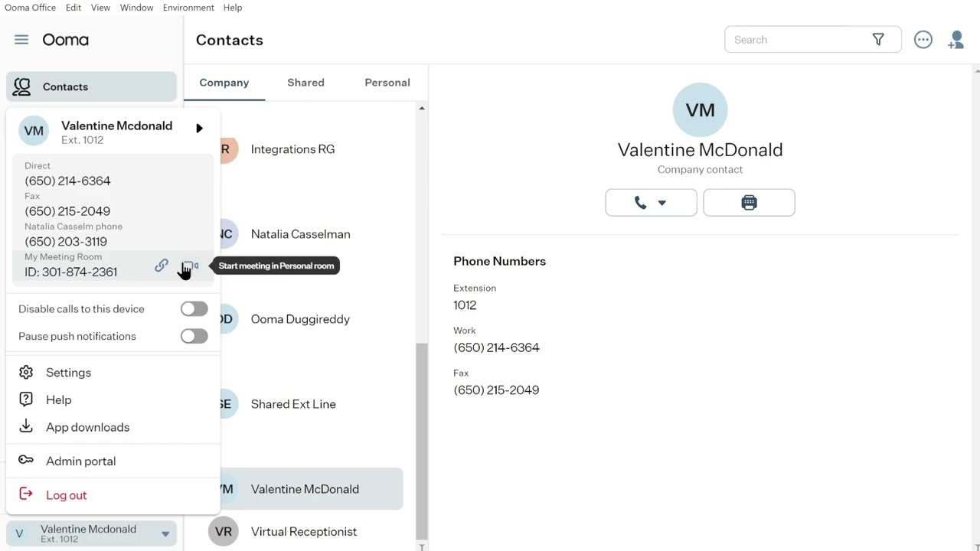Open the Edit menu

73,8
